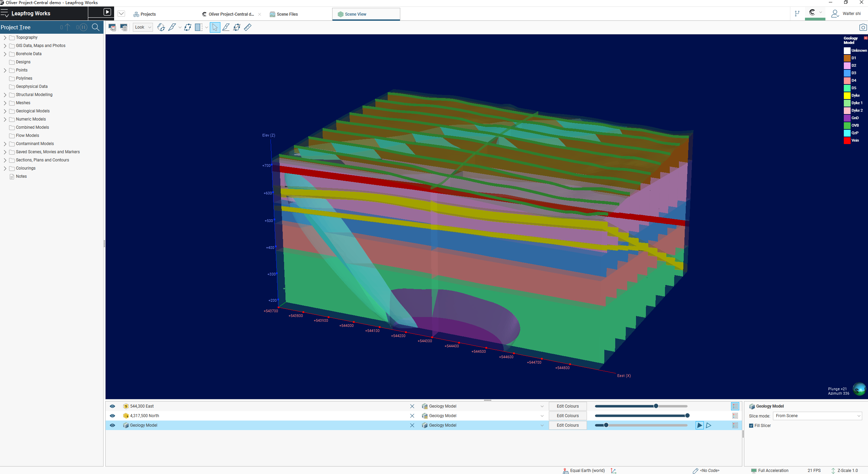Click the screenshot camera icon
The height and width of the screenshot is (474, 868).
click(863, 27)
